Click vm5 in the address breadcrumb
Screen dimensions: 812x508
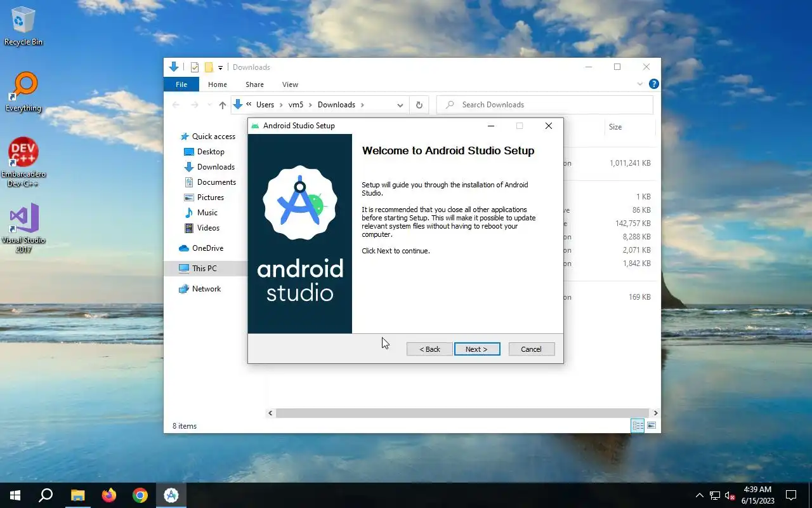pyautogui.click(x=296, y=105)
